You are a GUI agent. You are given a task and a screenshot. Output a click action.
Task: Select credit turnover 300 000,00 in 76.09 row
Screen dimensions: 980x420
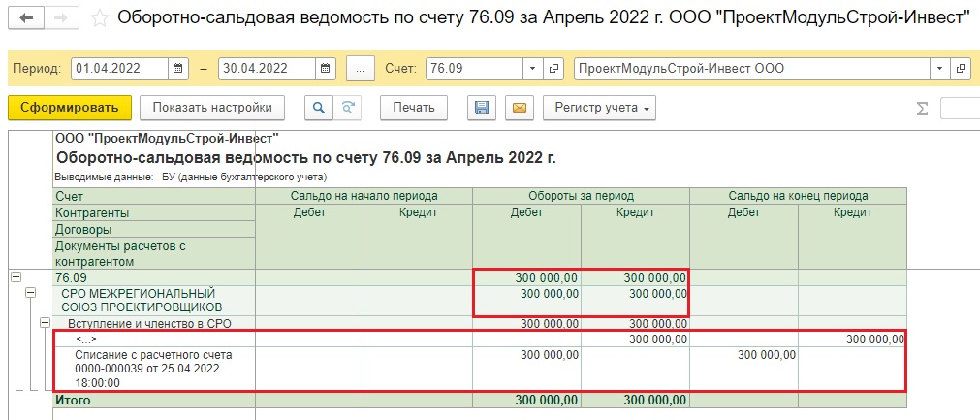point(635,277)
